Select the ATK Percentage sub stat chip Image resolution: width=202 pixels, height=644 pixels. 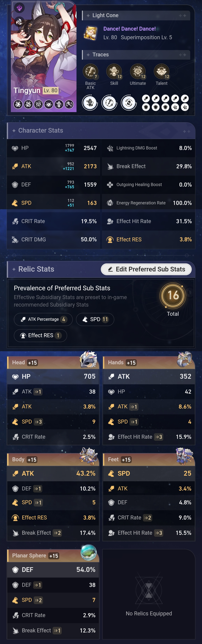(x=43, y=319)
